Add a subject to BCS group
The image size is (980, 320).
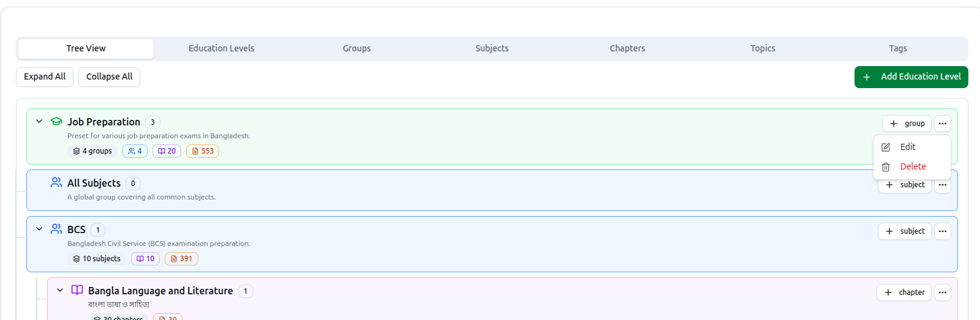click(905, 231)
